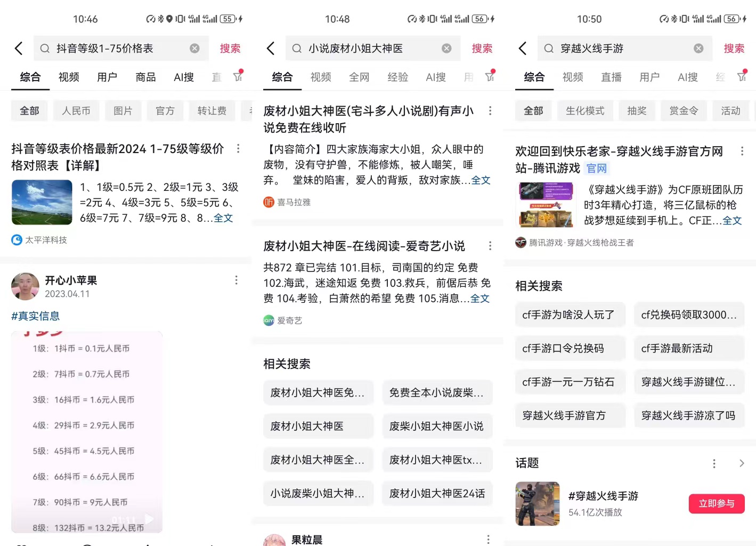The width and height of the screenshot is (756, 546).
Task: Tap the 喜马拉雅 source icon
Action: [x=269, y=202]
